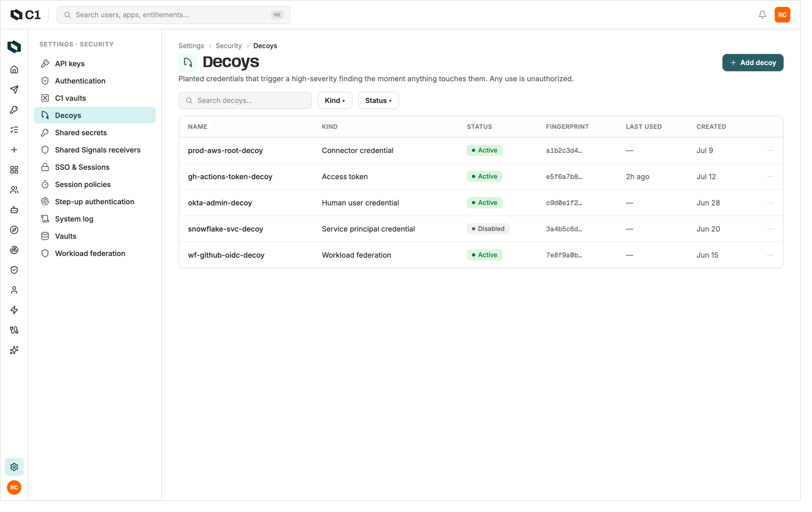Image resolution: width=812 pixels, height=512 pixels.
Task: Open row actions for prod-aws-root-decoy
Action: 770,150
